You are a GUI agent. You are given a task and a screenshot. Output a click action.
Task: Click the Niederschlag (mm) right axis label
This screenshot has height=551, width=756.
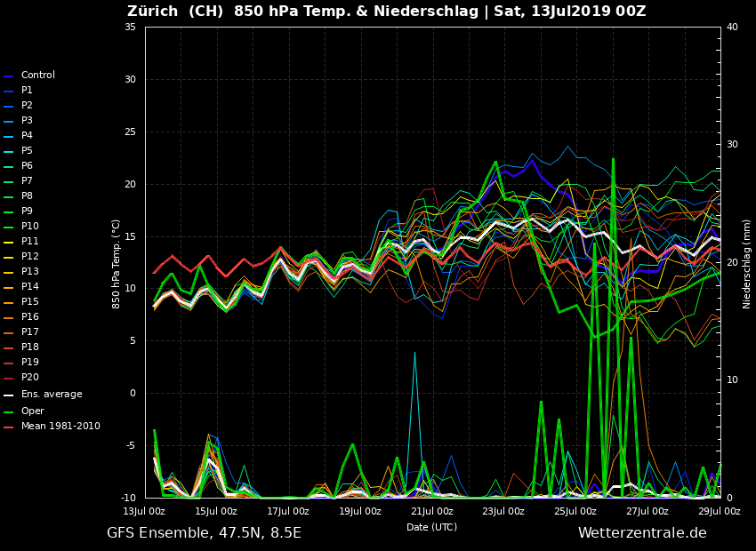click(747, 263)
